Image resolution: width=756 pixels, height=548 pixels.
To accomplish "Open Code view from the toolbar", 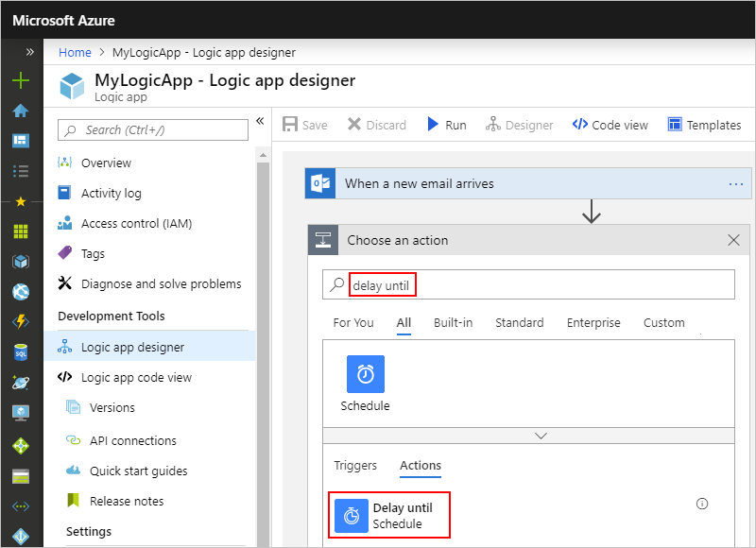I will 610,125.
